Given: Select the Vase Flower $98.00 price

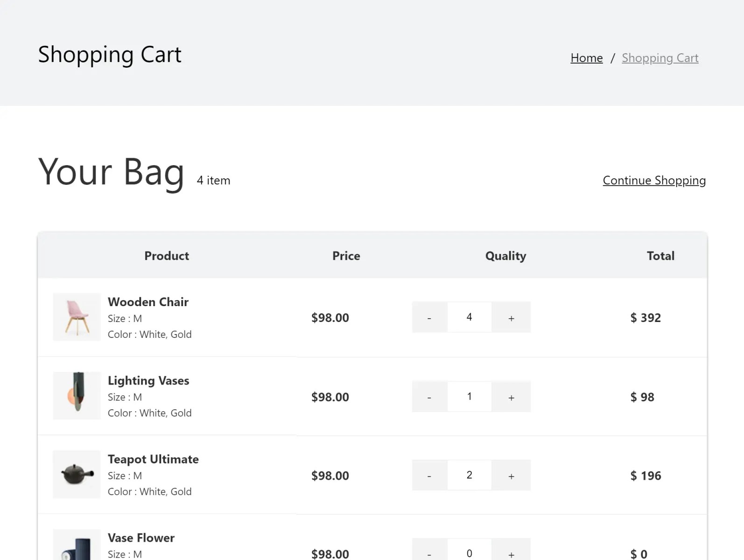Looking at the screenshot, I should click(x=330, y=554).
